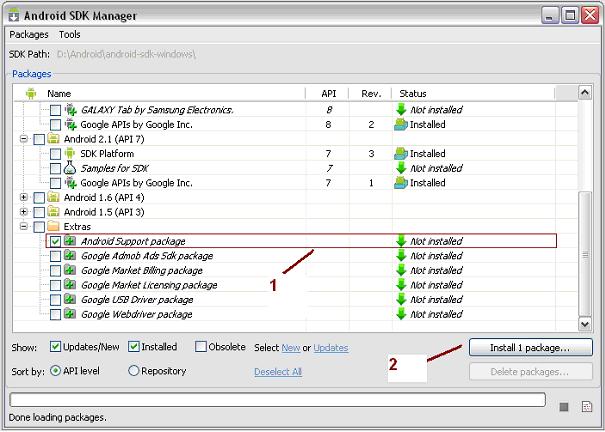Check the Android 2.1 (API 7) group checkbox
This screenshot has height=432, width=605.
point(39,139)
